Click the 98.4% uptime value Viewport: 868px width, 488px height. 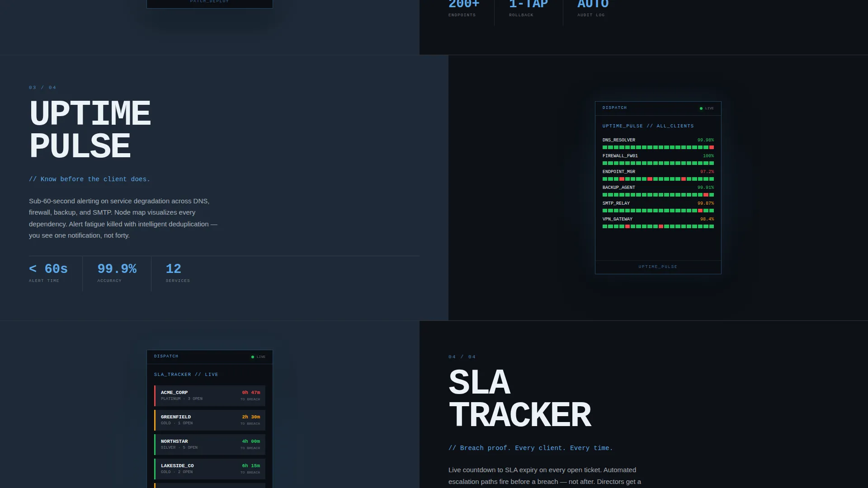tap(707, 219)
